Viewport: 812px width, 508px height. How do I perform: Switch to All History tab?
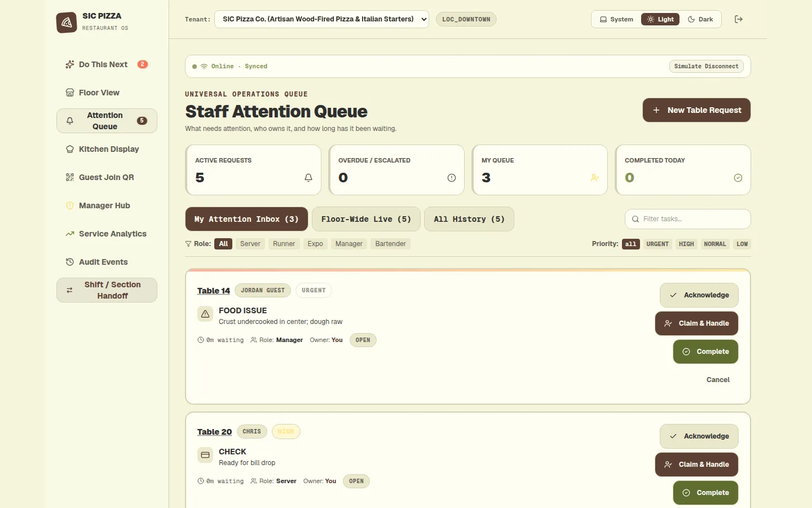click(x=469, y=219)
